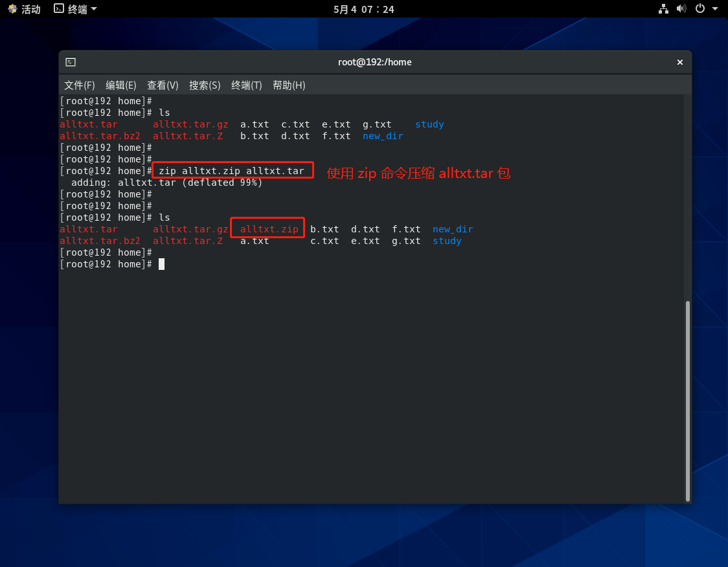Click the zip alltxt.zip alltxt.tar command text
This screenshot has height=567, width=728.
click(231, 171)
